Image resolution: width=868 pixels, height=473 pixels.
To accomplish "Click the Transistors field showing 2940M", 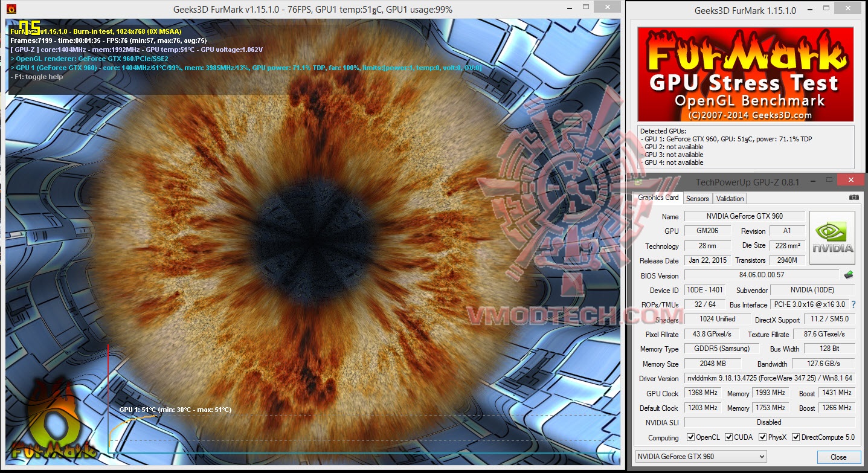I will coord(787,260).
